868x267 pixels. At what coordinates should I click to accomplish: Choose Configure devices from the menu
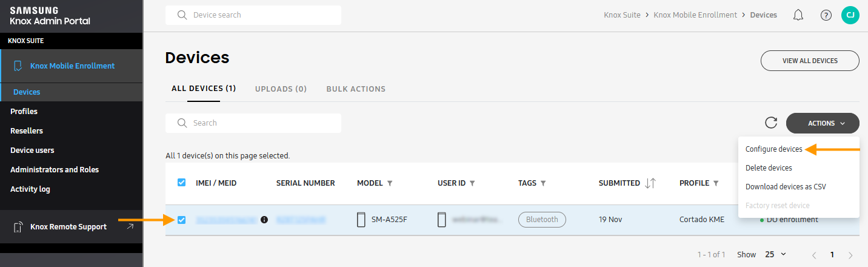pos(773,149)
